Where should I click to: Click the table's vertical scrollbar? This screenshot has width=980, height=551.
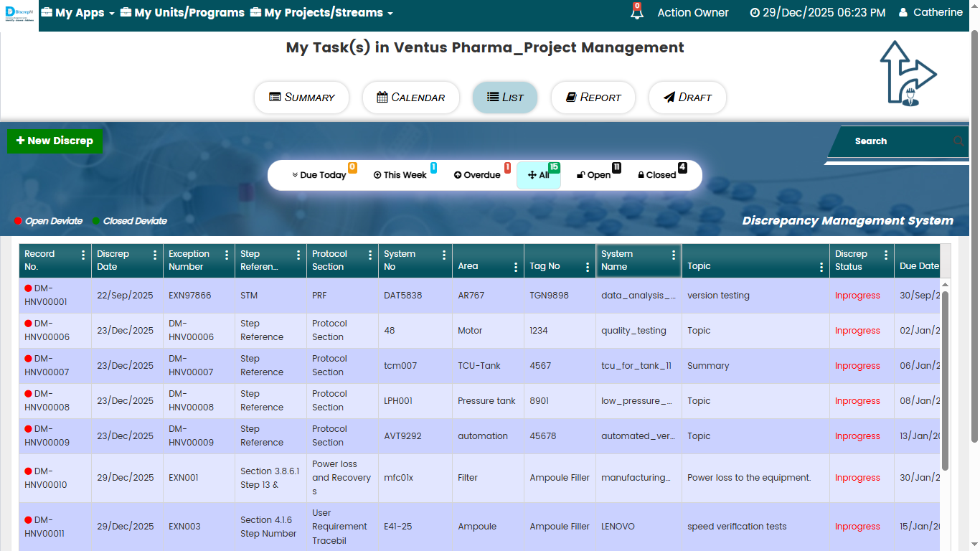pos(945,380)
